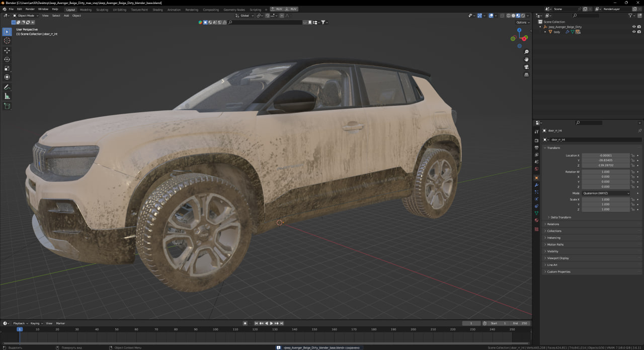Open the Texture properties tab
The image size is (644, 350).
pos(536,229)
